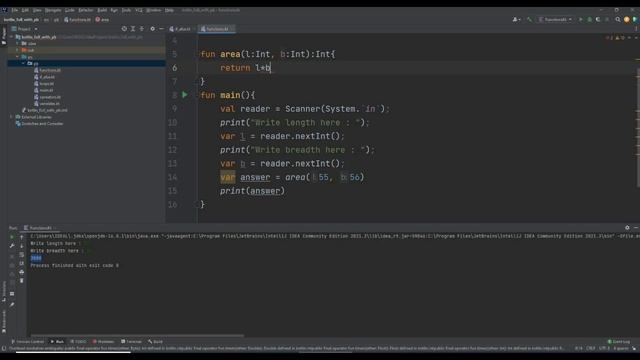Click the Expand All icon in Project panel

(133, 29)
